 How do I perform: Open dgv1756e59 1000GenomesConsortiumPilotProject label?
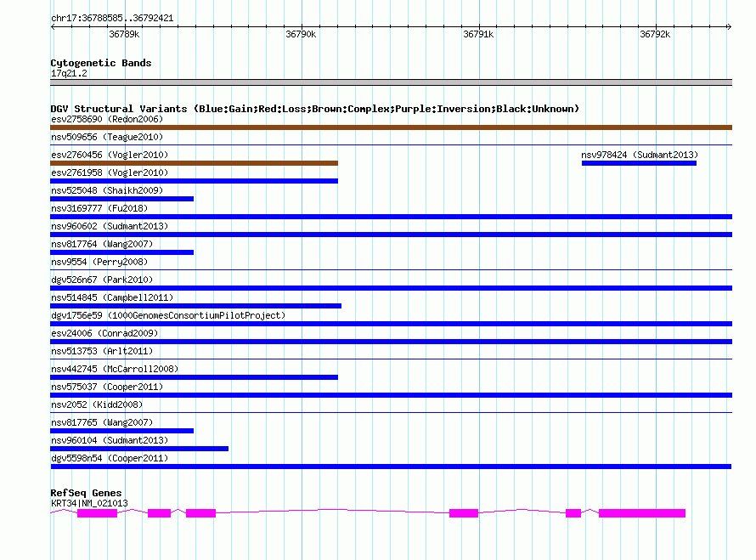168,315
